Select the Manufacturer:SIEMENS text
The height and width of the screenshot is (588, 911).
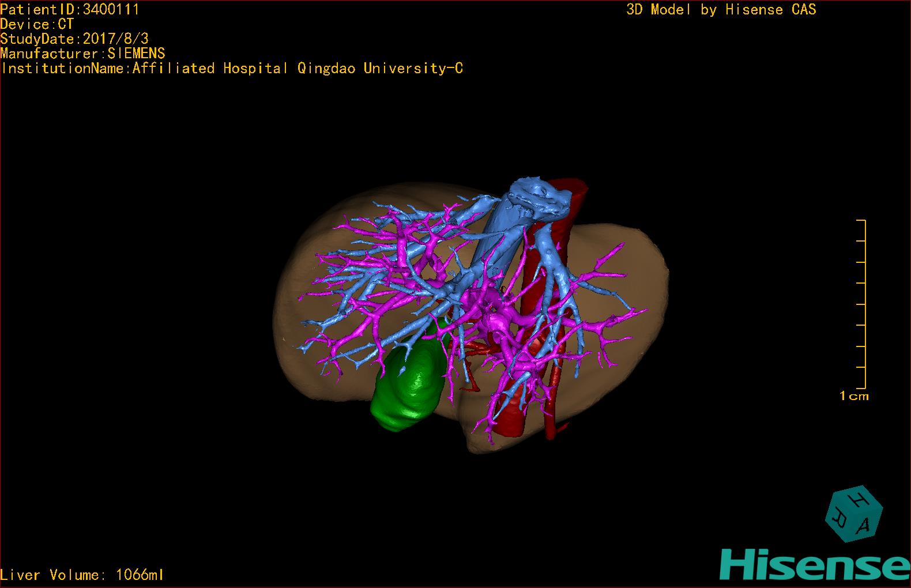tap(82, 54)
